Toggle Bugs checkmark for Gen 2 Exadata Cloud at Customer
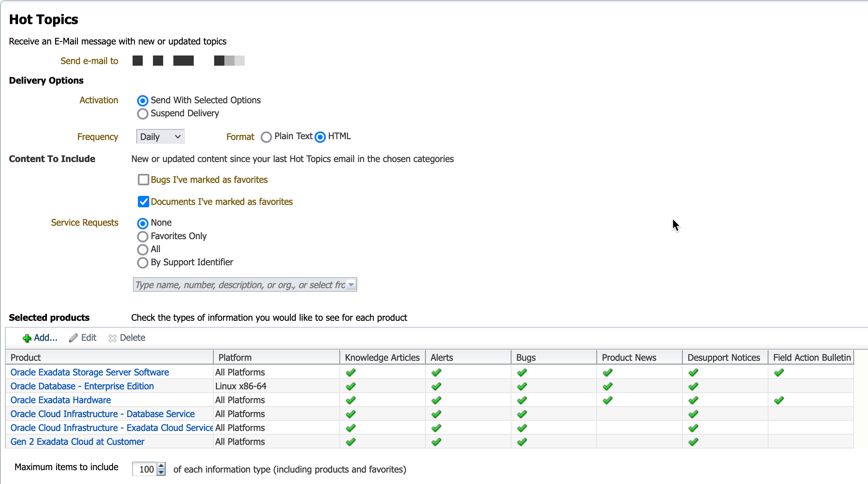The image size is (868, 484). point(522,441)
